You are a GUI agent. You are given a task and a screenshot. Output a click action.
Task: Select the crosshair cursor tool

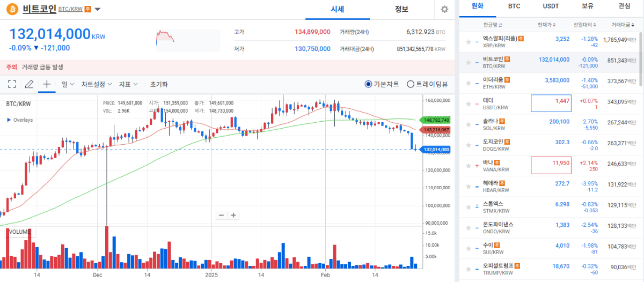(x=47, y=84)
